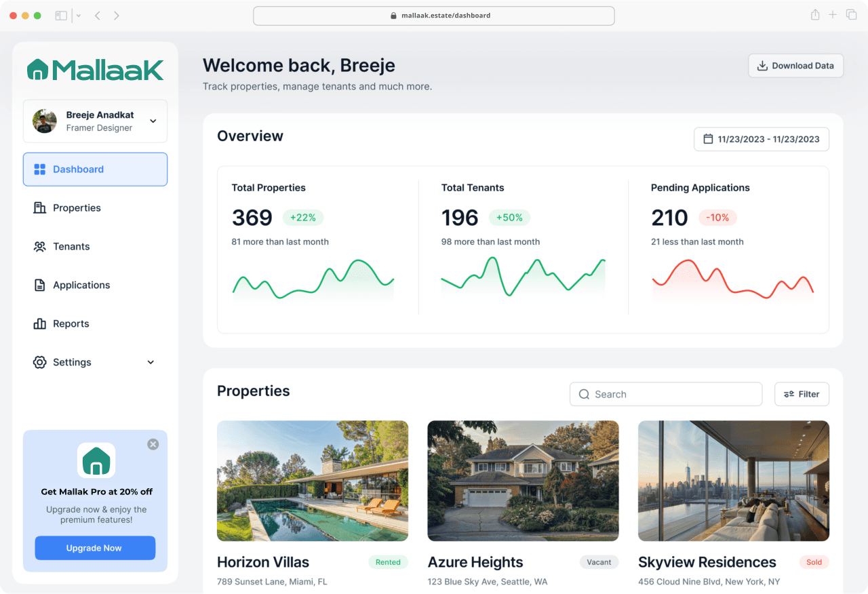
Task: Open the date range picker 11/23/2023
Action: tap(761, 139)
